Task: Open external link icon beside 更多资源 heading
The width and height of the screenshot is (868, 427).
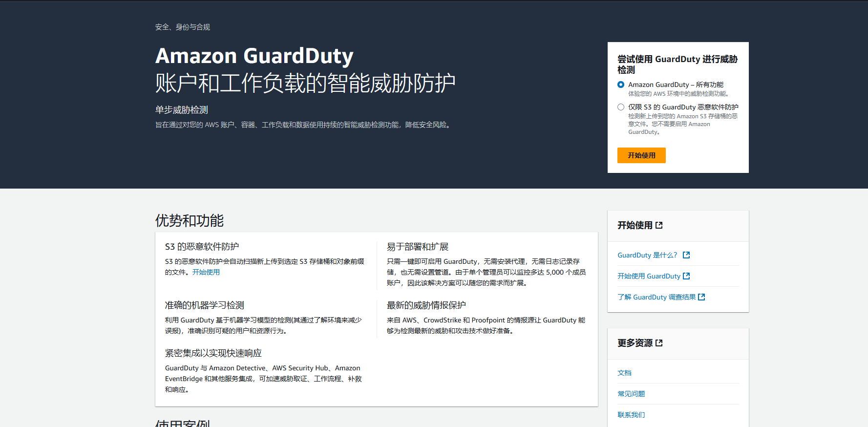Action: tap(659, 343)
